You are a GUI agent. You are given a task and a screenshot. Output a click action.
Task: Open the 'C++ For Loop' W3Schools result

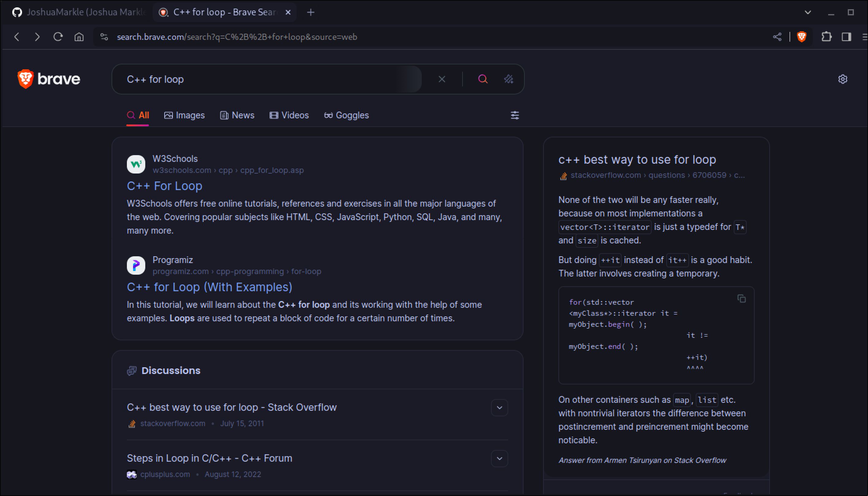tap(165, 186)
